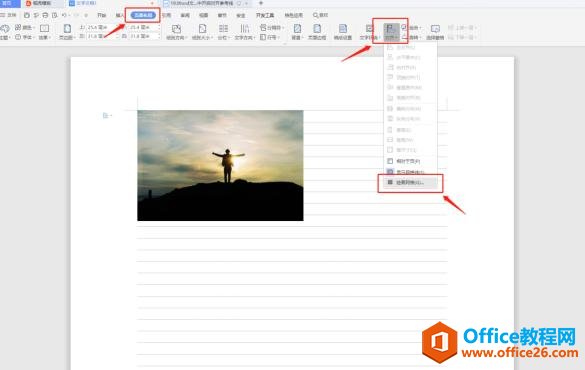Viewport: 585px width, 370px height.
Task: Open the Developer Tools (开发工具) tab
Action: click(265, 15)
